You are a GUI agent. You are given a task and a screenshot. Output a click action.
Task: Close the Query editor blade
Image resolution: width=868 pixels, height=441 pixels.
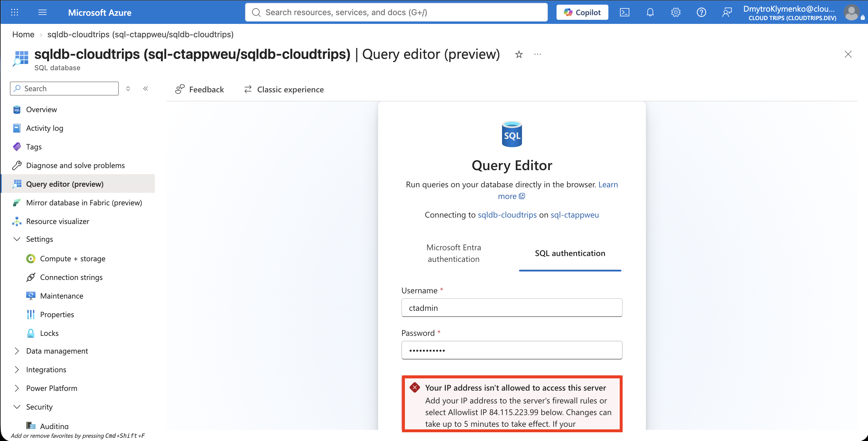click(848, 54)
